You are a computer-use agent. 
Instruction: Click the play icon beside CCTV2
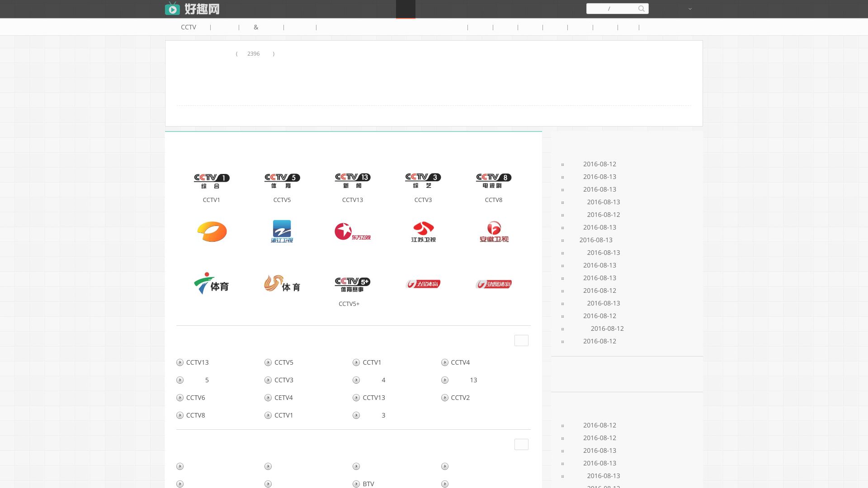click(x=445, y=398)
